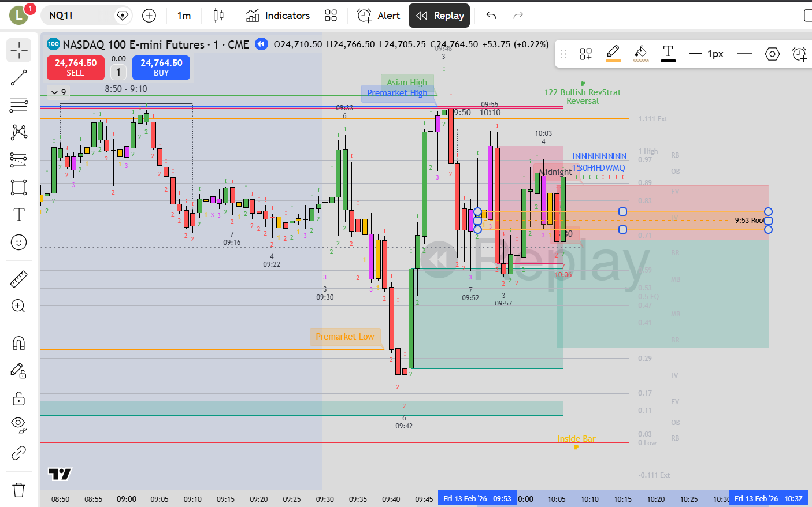Click the 122 Bullish RevStrat Reversal label

point(583,96)
